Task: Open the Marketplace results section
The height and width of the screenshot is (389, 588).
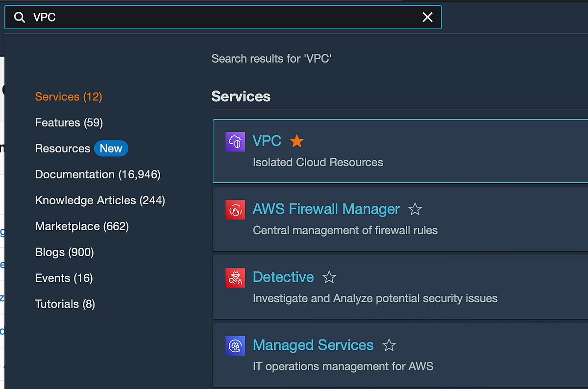Action: (x=82, y=226)
